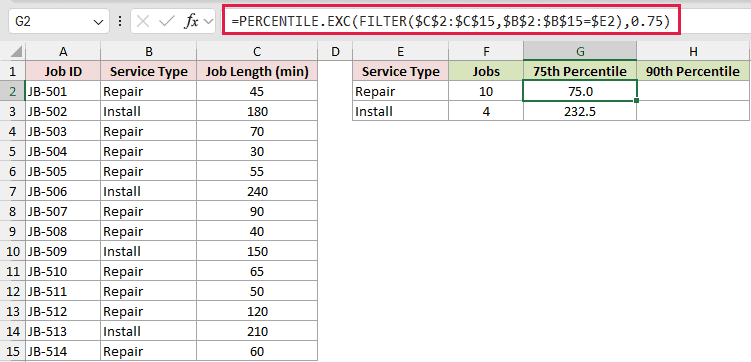The image size is (751, 362).
Task: Select Jobs count cell showing 10
Action: pyautogui.click(x=486, y=91)
